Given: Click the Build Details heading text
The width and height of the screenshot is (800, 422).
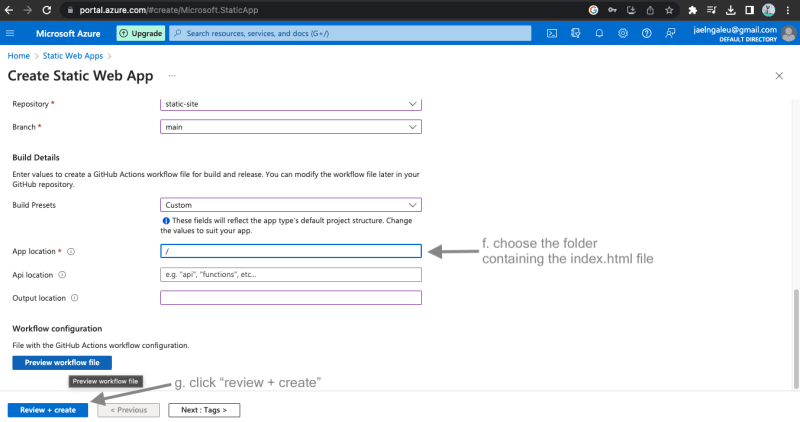Looking at the screenshot, I should [36, 158].
